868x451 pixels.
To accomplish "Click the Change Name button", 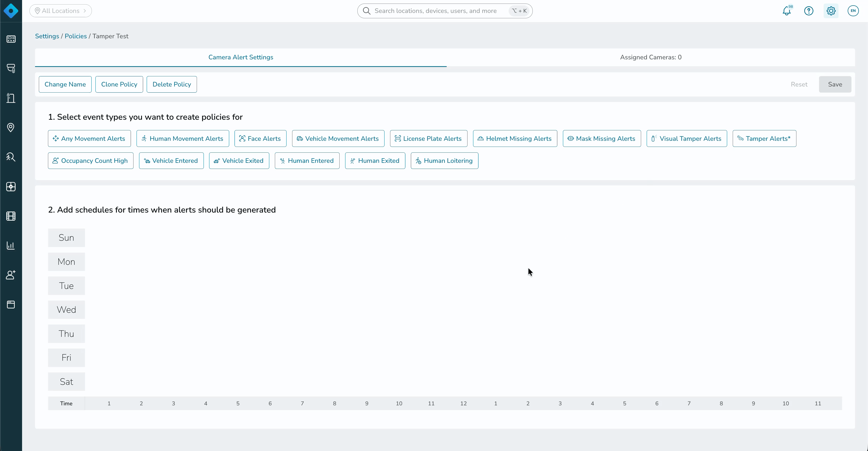I will point(65,84).
